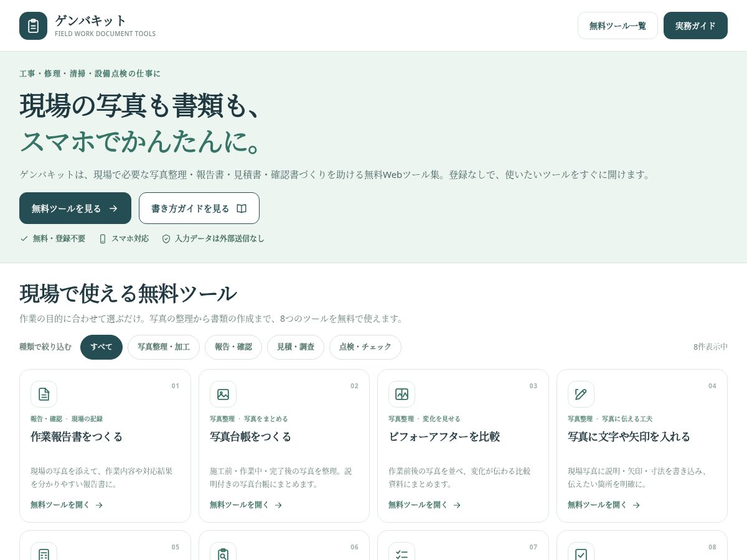Click the 報告・確認 · 現場の記録 card tag
Image resolution: width=747 pixels, height=560 pixels.
[x=67, y=419]
